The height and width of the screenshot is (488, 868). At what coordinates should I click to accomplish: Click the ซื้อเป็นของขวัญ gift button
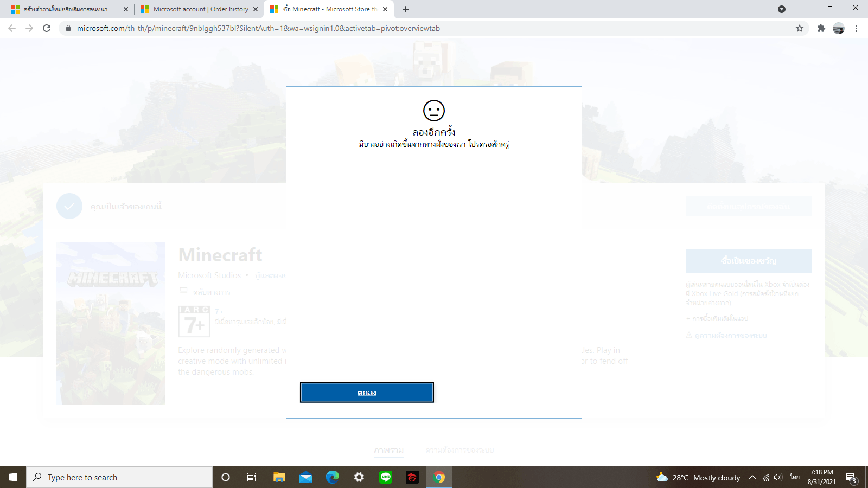[x=749, y=261]
